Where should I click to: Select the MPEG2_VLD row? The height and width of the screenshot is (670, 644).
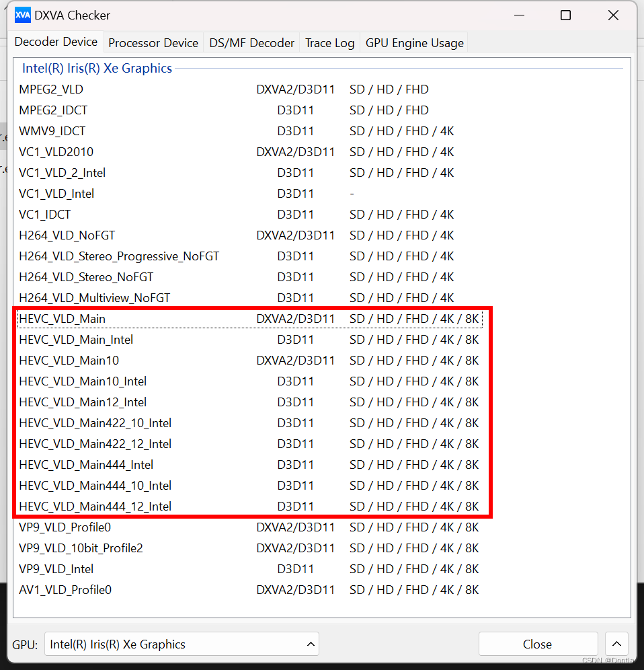(250, 89)
